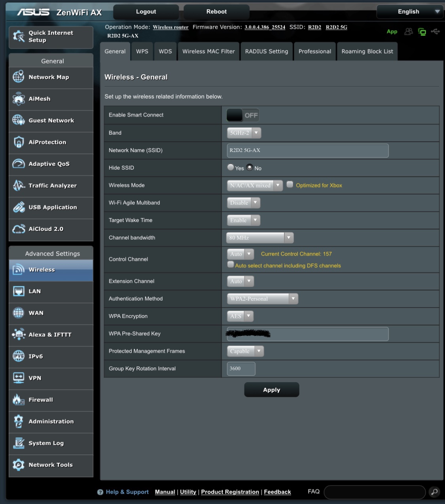This screenshot has height=504, width=445.
Task: Click the FAQ search input field
Action: tap(375, 492)
